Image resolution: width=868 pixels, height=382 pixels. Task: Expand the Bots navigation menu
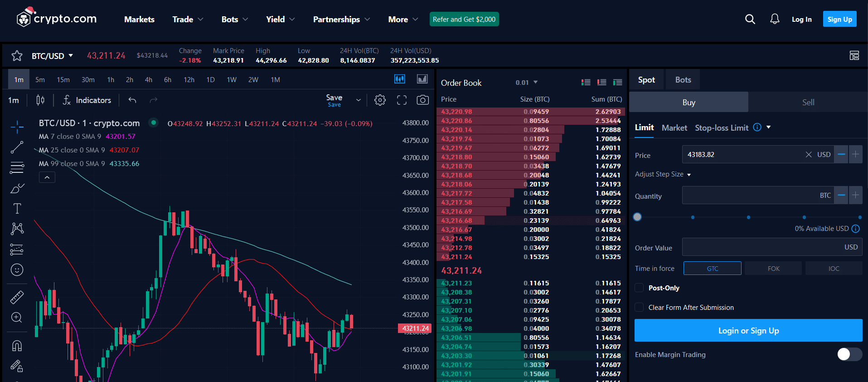pyautogui.click(x=235, y=19)
